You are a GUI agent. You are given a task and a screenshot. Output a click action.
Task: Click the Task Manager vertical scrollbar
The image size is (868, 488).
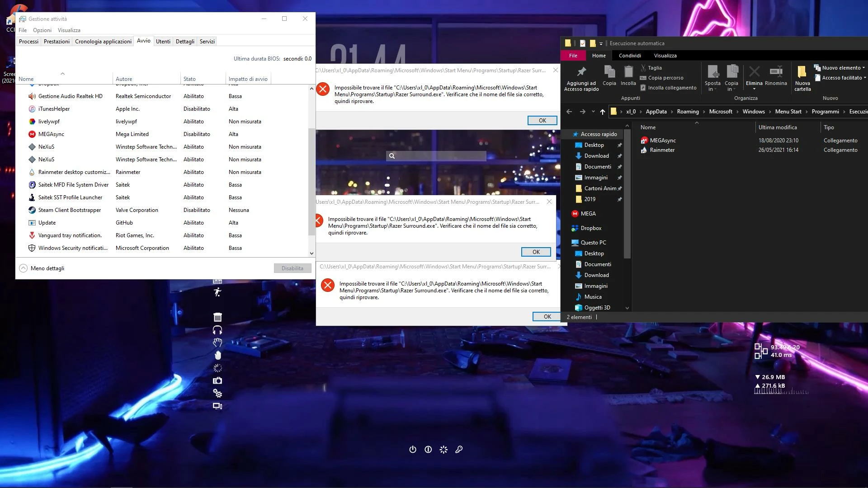tap(311, 181)
